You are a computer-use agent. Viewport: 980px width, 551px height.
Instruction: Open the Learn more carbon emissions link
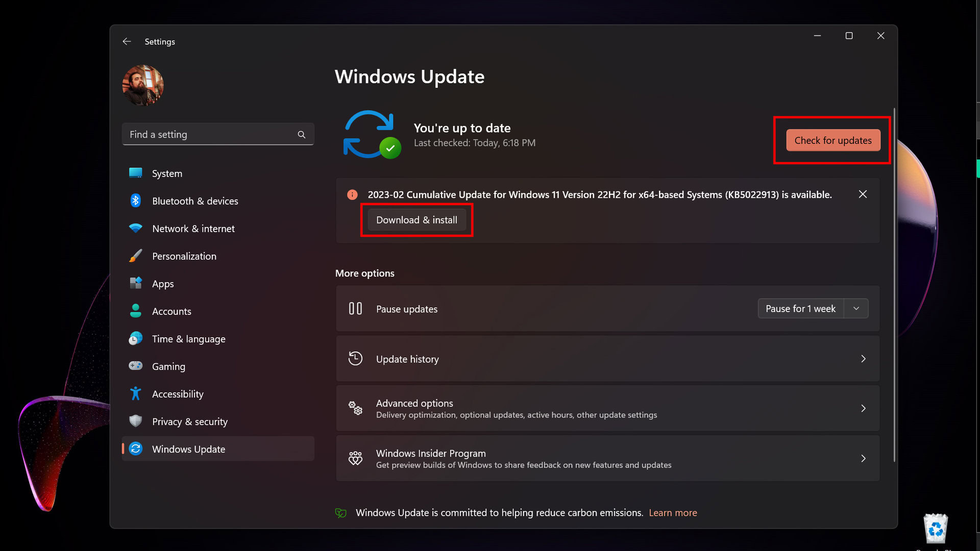(673, 513)
